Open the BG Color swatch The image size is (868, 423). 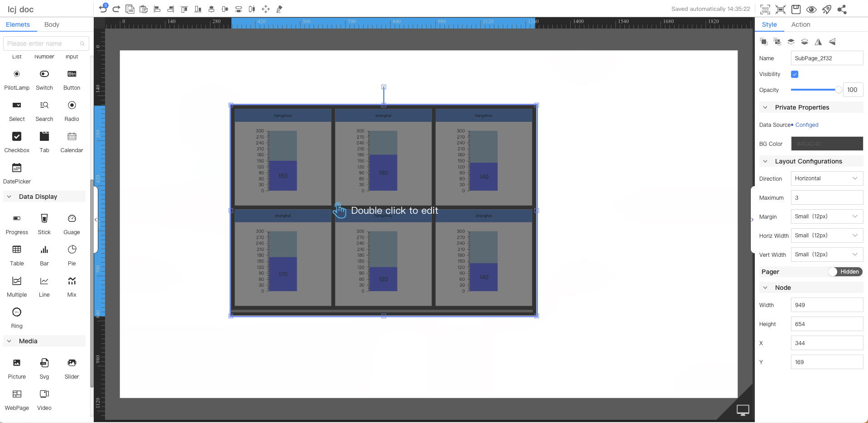coord(827,144)
